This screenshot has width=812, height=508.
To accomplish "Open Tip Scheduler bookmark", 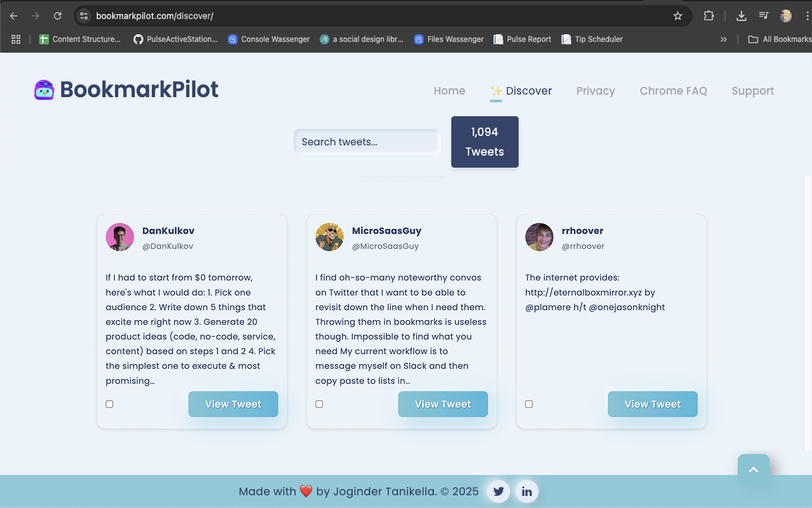I will tap(592, 39).
